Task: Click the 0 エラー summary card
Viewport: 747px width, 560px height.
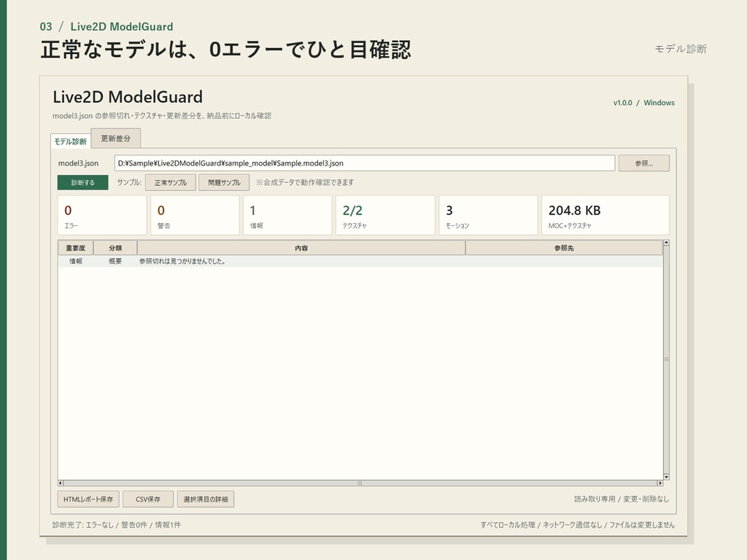Action: click(x=102, y=215)
